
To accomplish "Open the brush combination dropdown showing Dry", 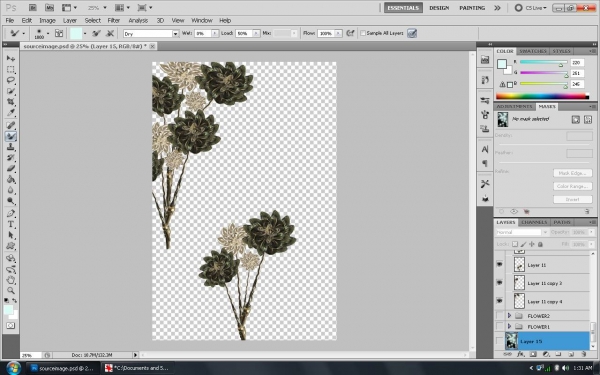I will [151, 34].
